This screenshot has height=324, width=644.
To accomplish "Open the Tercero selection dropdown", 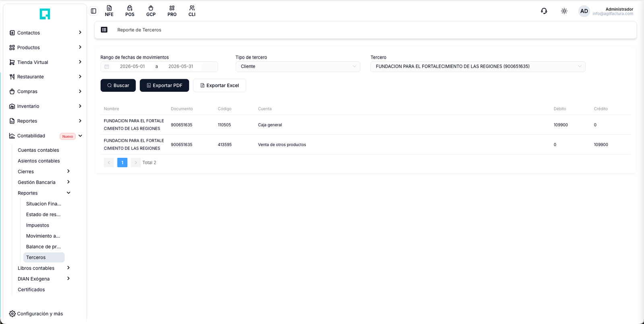I will point(478,66).
